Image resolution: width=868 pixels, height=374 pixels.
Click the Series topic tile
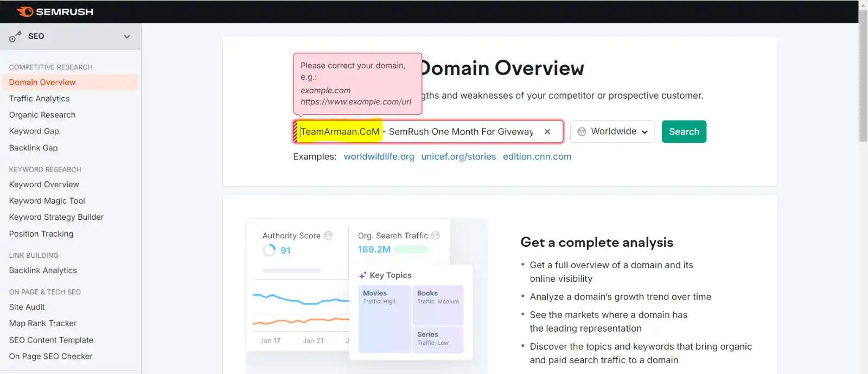coord(438,340)
